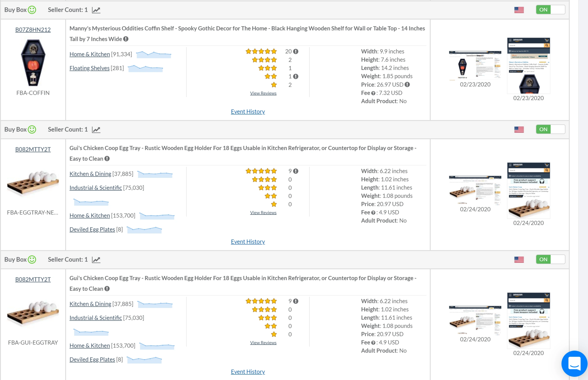Toggle the ON switch off for the Coffin Shelf
The height and width of the screenshot is (380, 588).
pyautogui.click(x=550, y=10)
